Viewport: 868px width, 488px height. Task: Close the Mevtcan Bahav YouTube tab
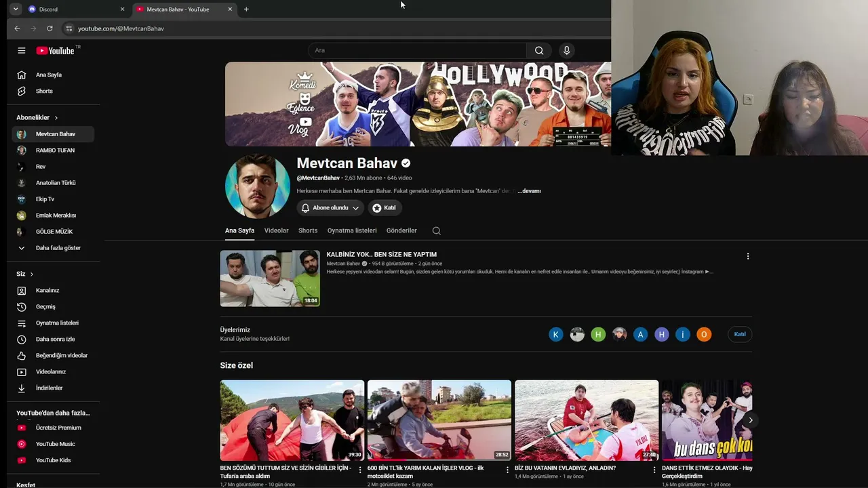point(230,9)
